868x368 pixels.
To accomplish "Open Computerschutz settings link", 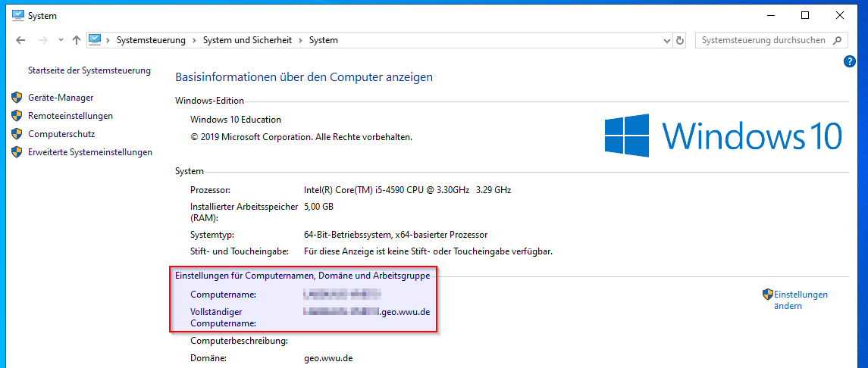I will (61, 134).
